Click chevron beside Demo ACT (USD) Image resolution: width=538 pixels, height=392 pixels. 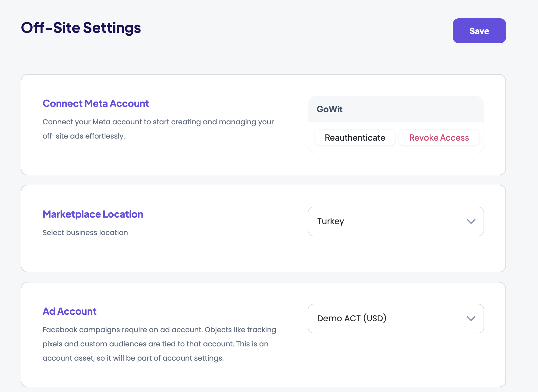[471, 319]
